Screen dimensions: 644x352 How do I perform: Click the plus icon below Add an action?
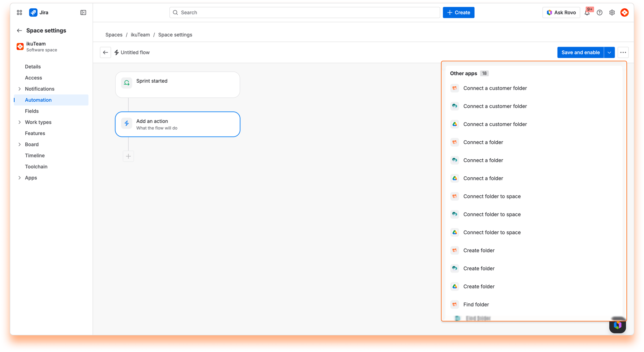coord(128,156)
